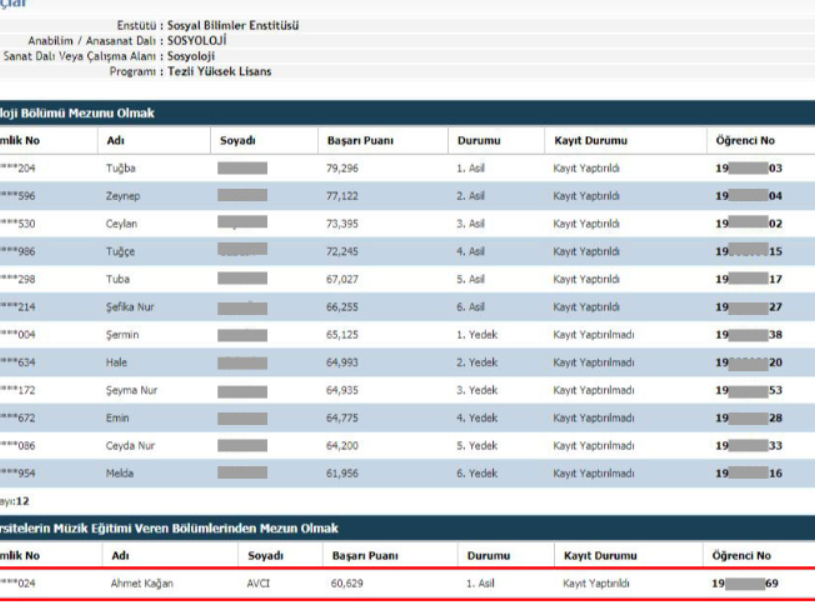Click the Öğrenci No header in top table
The height and width of the screenshot is (602, 815).
point(740,141)
